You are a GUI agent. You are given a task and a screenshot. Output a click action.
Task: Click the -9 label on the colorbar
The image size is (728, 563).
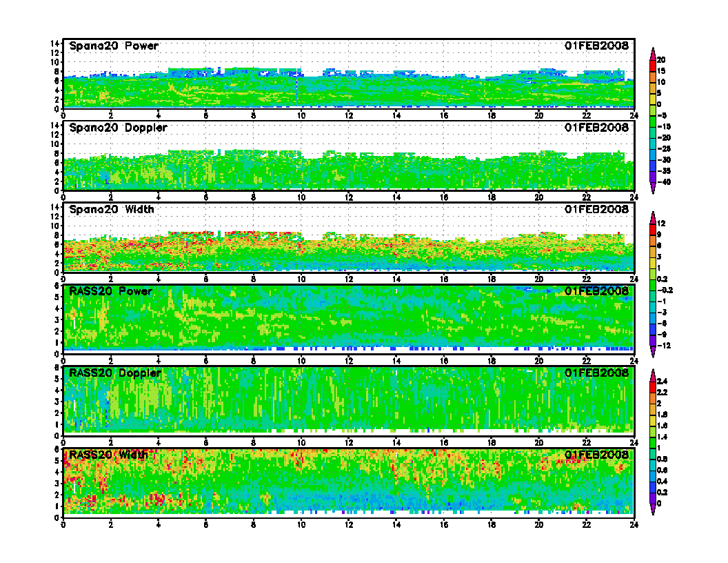point(663,335)
